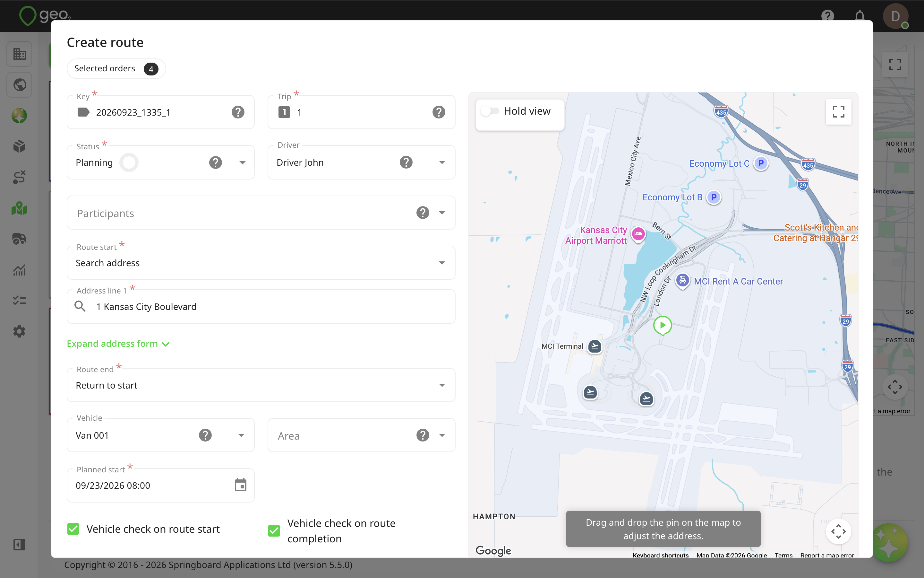Image resolution: width=924 pixels, height=578 pixels.
Task: Open the Participants help icon
Action: click(x=423, y=213)
